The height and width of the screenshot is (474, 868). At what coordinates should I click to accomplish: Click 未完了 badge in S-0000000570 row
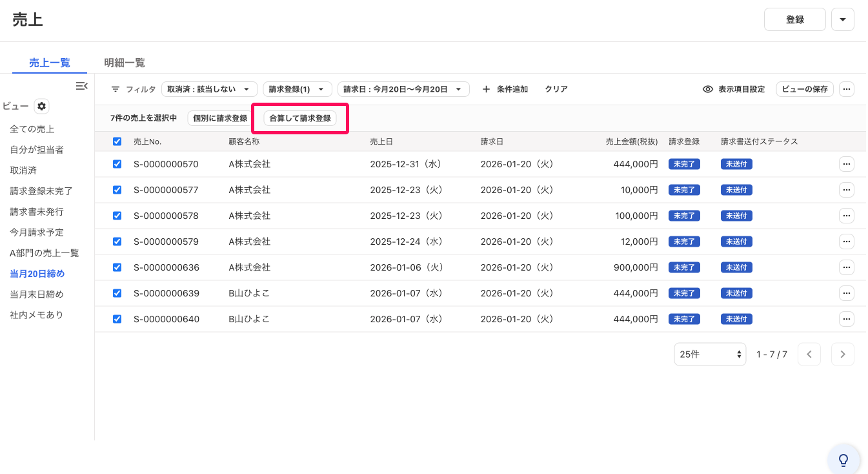(684, 164)
